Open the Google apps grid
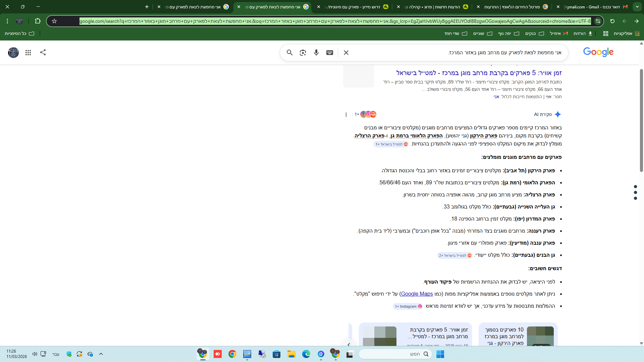The width and height of the screenshot is (644, 362). coord(28,53)
